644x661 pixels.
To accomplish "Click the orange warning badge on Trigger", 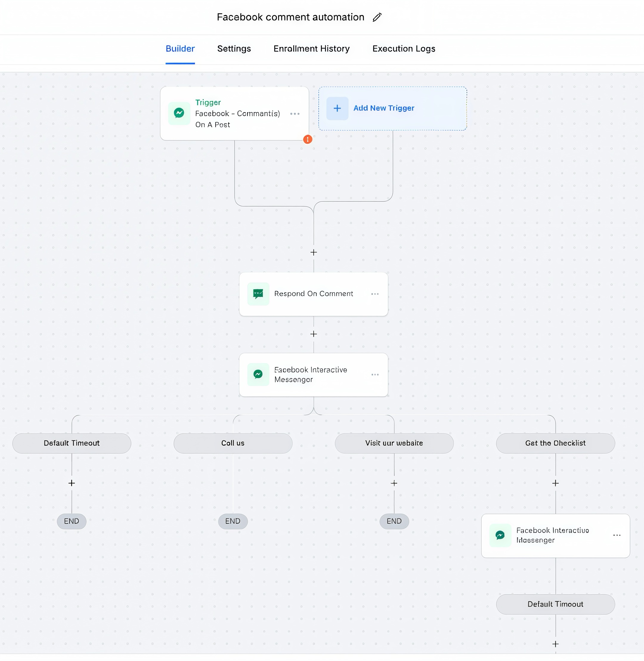I will [307, 139].
